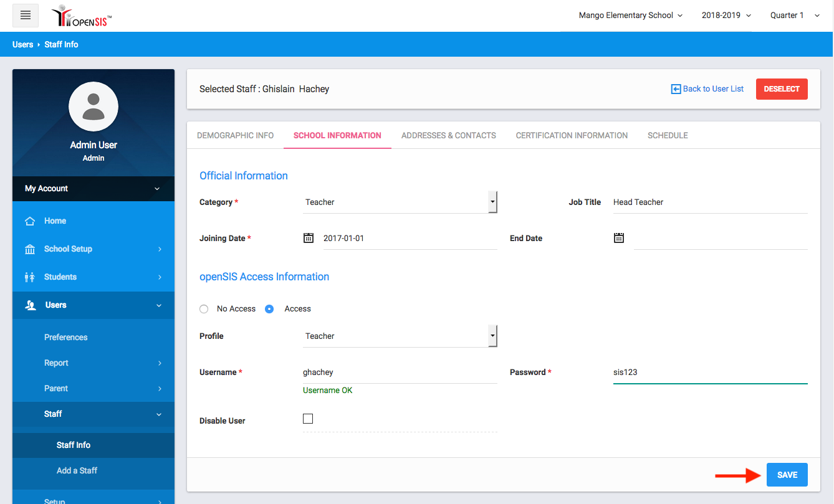This screenshot has height=504, width=834.
Task: Click the Admin User avatar picture
Action: [x=93, y=107]
